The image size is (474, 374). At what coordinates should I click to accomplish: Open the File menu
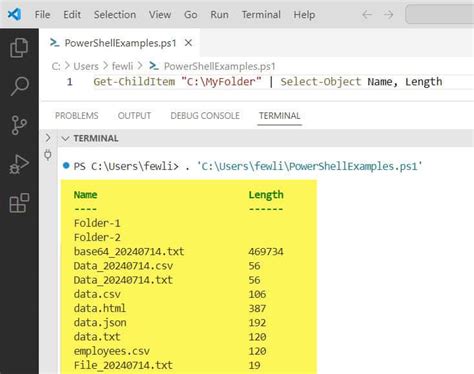(x=42, y=15)
